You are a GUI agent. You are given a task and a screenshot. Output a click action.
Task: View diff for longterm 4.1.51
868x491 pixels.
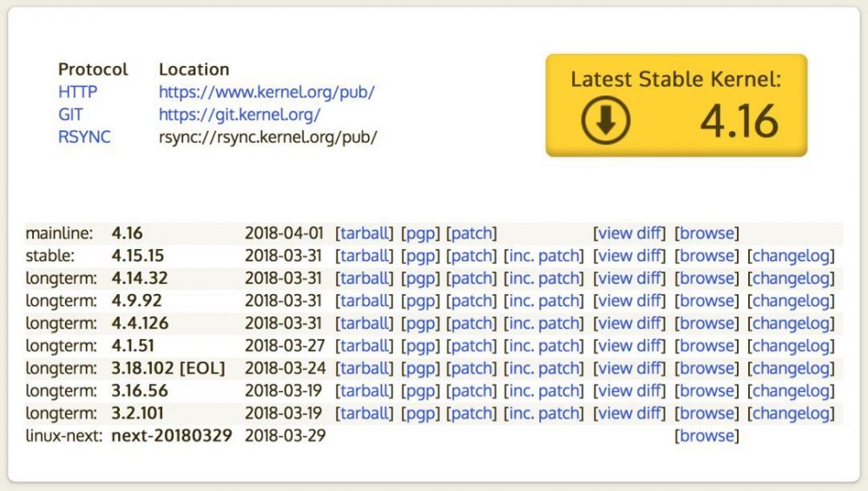point(629,345)
